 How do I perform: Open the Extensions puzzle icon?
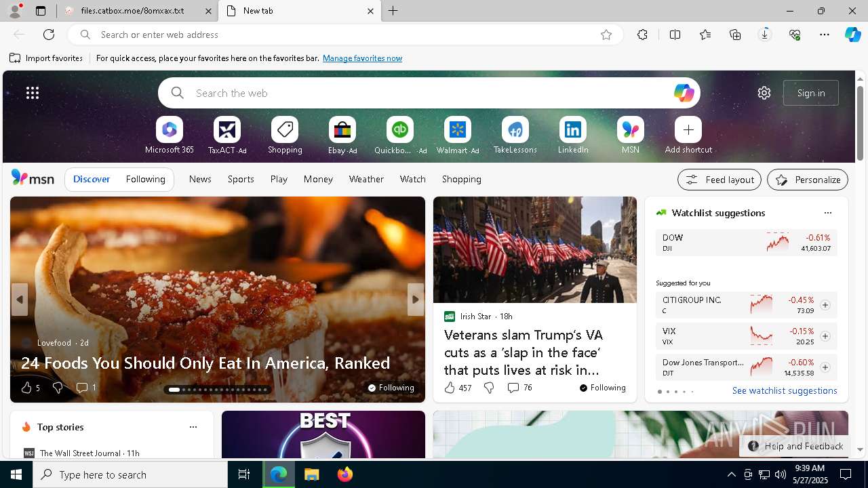pos(642,35)
